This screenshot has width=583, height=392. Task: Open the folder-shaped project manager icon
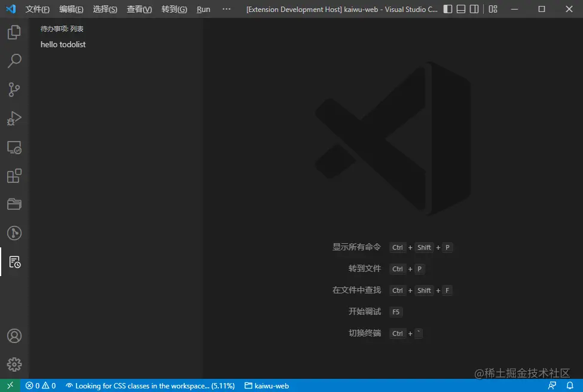click(14, 204)
